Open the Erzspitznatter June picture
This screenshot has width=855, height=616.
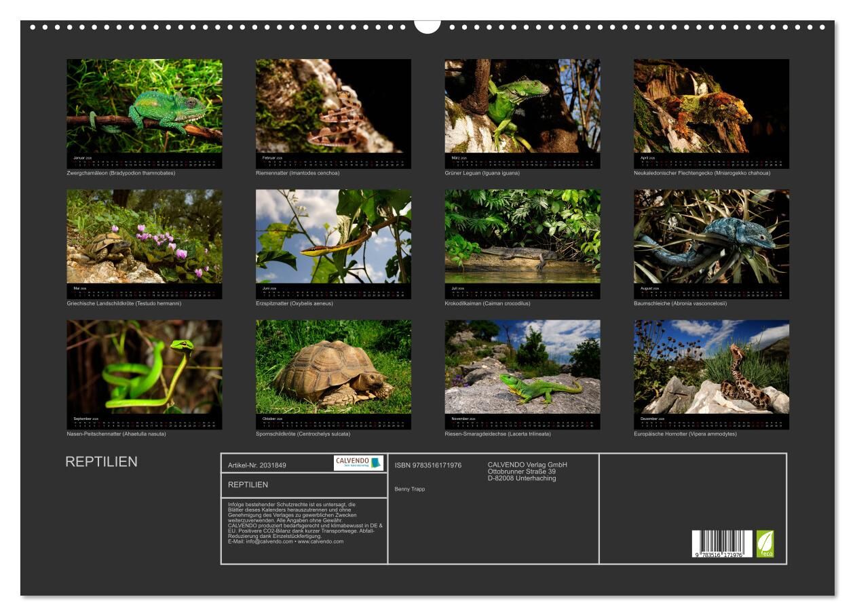[333, 237]
